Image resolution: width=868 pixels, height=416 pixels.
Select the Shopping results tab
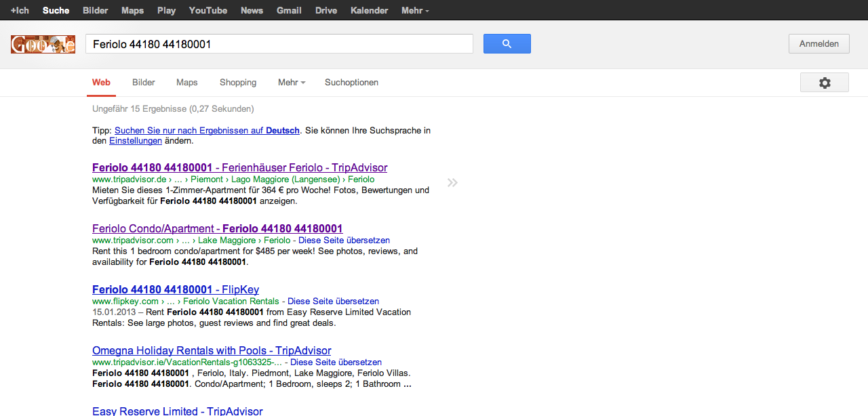point(238,83)
